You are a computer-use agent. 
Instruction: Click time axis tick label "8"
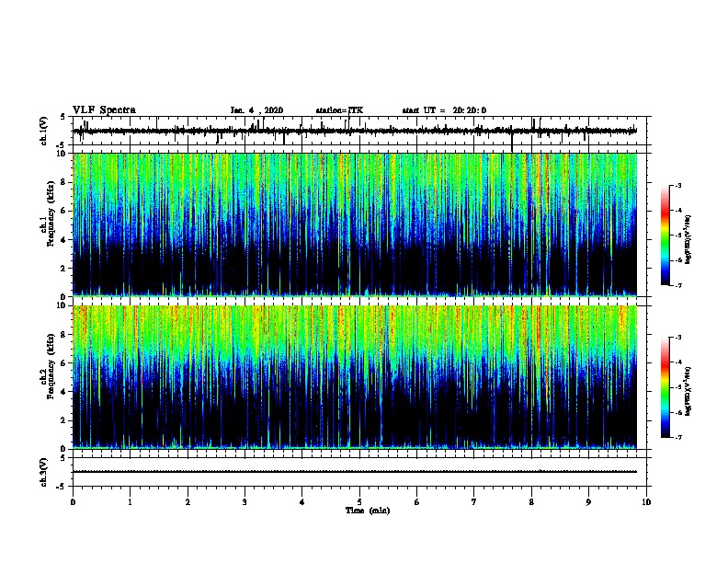(531, 502)
